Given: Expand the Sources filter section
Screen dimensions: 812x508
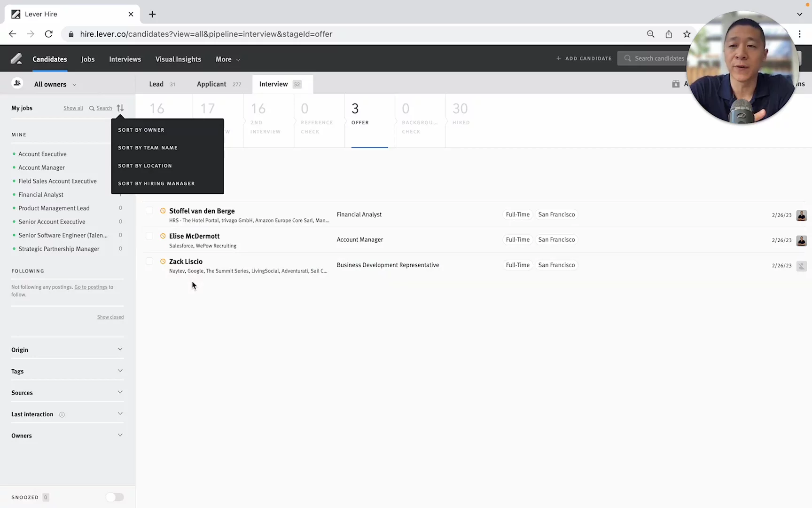Looking at the screenshot, I should tap(67, 393).
